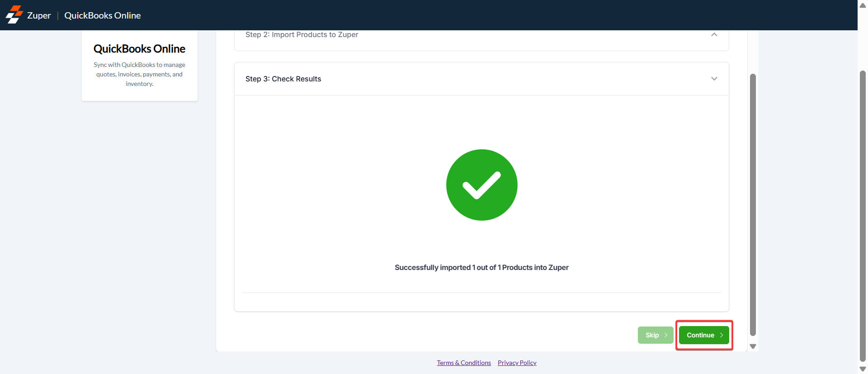Click the QuickBooks Online header title
The width and height of the screenshot is (868, 374).
pyautogui.click(x=103, y=15)
